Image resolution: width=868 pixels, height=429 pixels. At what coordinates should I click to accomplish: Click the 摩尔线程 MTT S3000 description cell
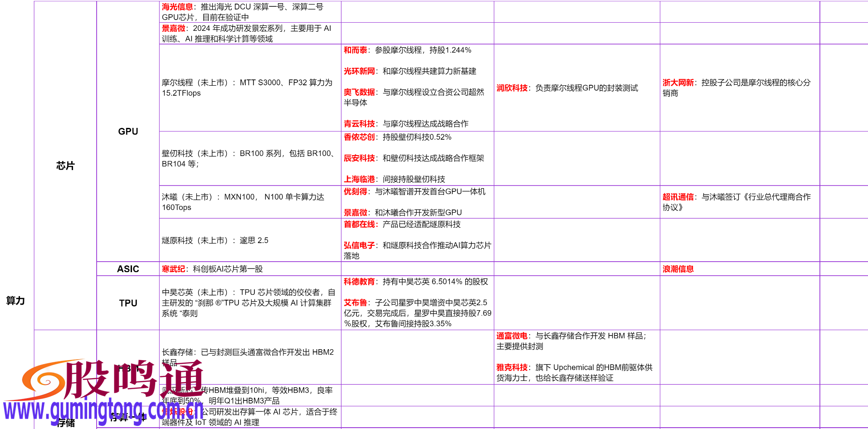click(247, 88)
